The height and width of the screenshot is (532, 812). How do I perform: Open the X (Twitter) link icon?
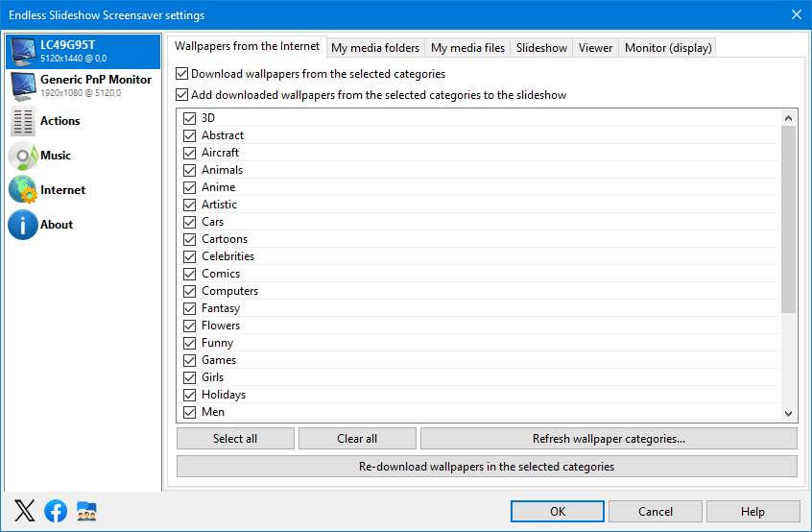click(x=24, y=511)
